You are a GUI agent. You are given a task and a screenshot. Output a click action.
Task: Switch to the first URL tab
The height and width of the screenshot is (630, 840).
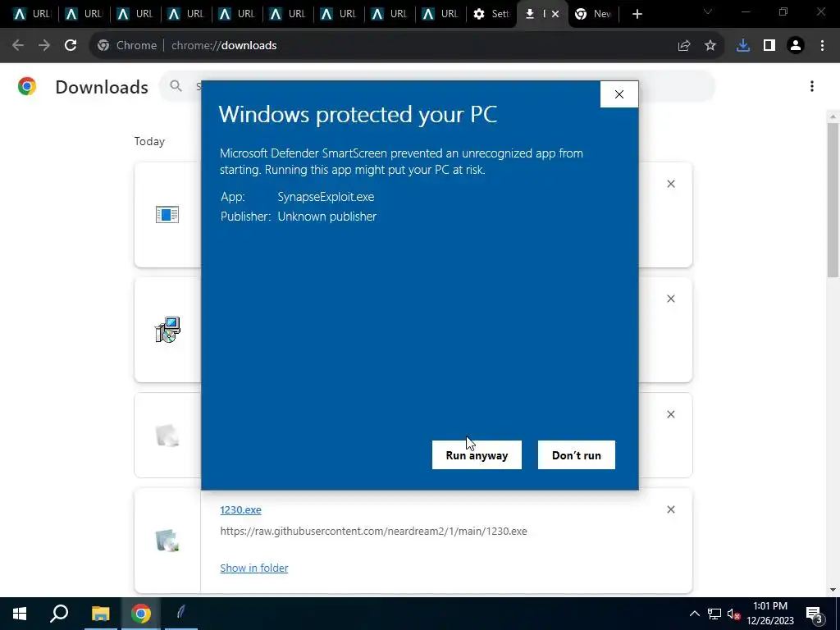point(32,14)
